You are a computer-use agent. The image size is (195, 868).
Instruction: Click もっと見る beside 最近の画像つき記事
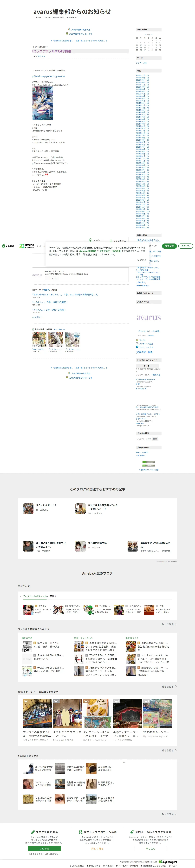(59, 329)
